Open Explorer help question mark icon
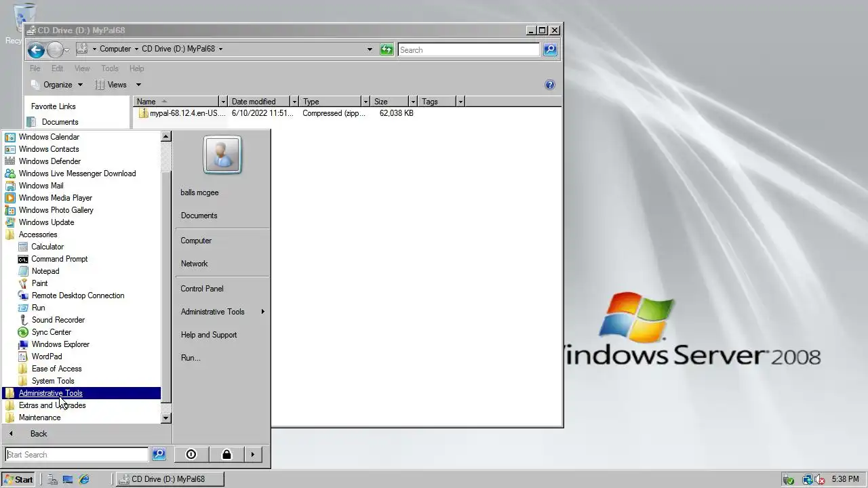Viewport: 868px width, 488px height. point(550,85)
